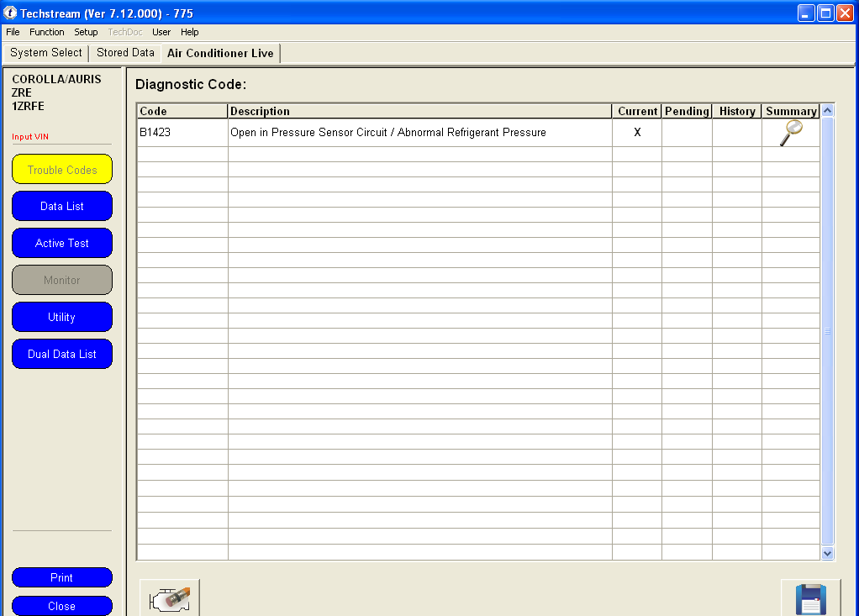Click the scrollbar down arrow in code table

pyautogui.click(x=827, y=553)
